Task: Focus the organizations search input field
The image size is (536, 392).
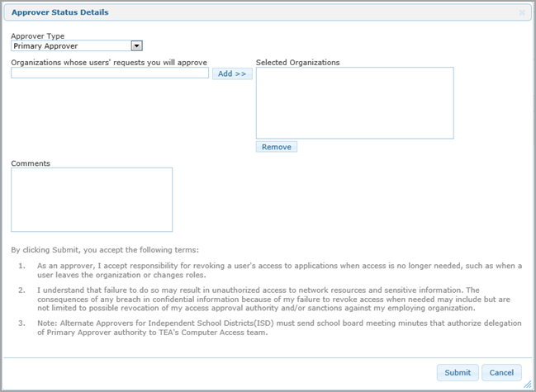Action: pyautogui.click(x=110, y=73)
